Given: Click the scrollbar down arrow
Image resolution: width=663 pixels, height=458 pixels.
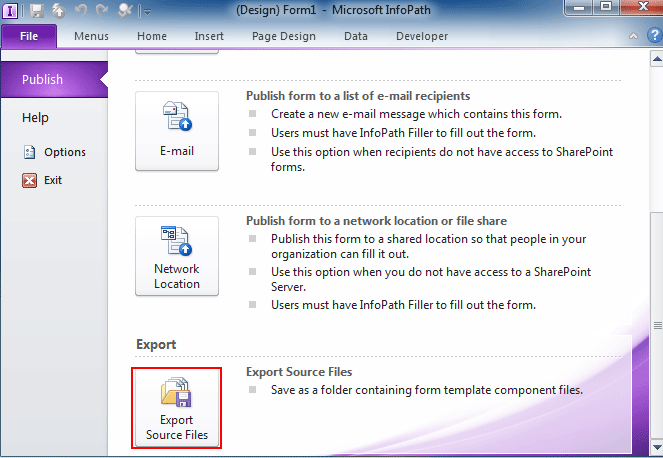Looking at the screenshot, I should pos(657,447).
